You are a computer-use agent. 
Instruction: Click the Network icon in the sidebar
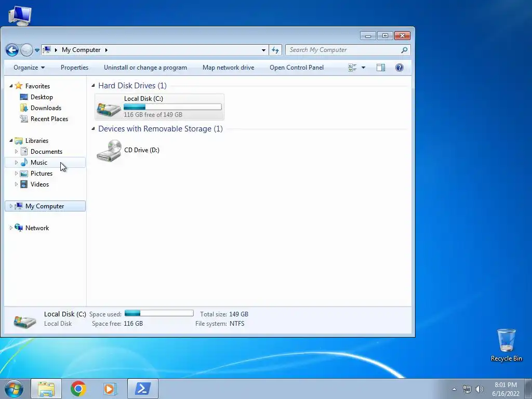click(x=19, y=228)
